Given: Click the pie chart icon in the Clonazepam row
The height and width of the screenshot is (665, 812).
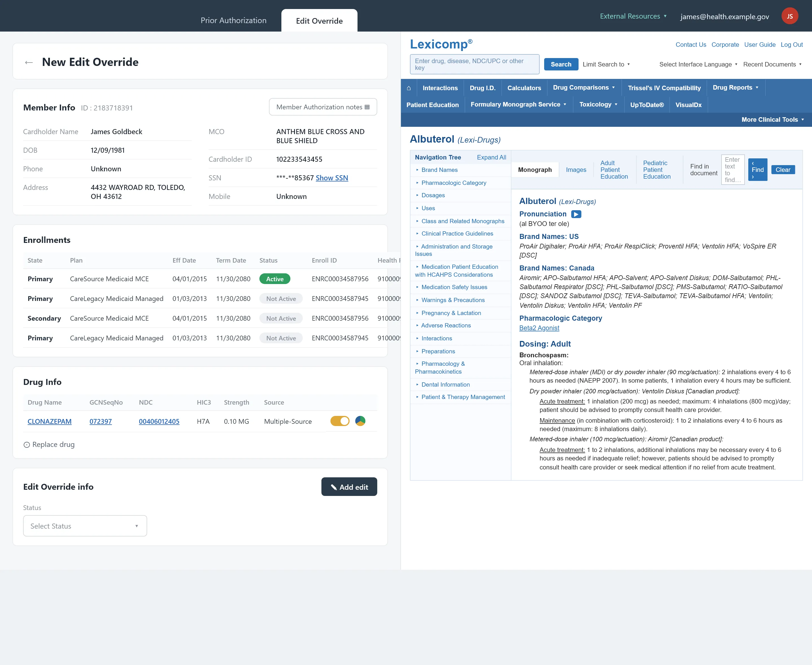Looking at the screenshot, I should [360, 421].
